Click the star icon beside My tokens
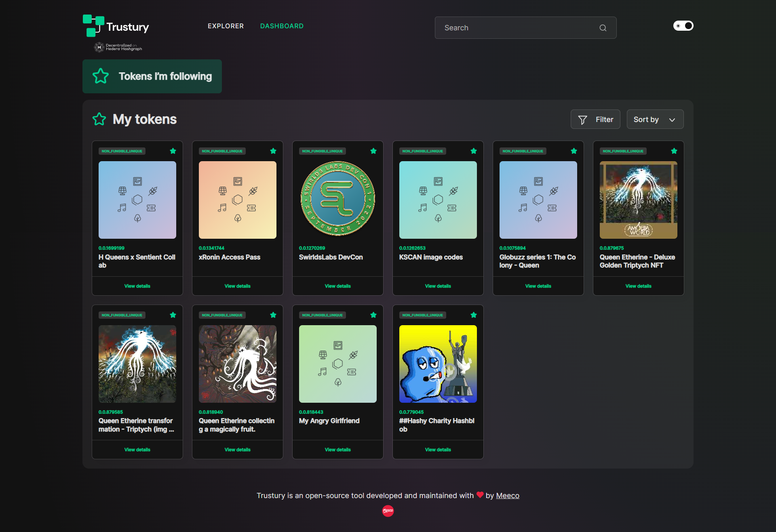 pos(99,119)
